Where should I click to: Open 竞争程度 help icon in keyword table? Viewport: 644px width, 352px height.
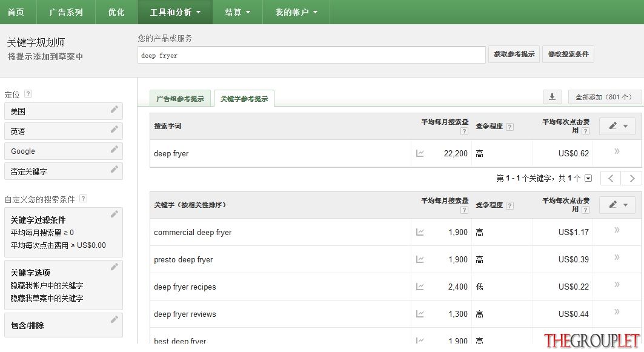tap(510, 206)
